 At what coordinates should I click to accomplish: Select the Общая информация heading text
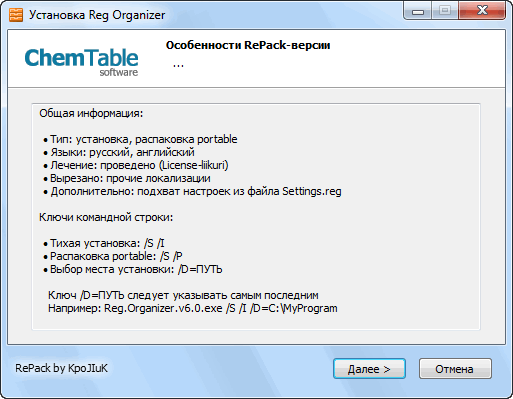[x=91, y=113]
